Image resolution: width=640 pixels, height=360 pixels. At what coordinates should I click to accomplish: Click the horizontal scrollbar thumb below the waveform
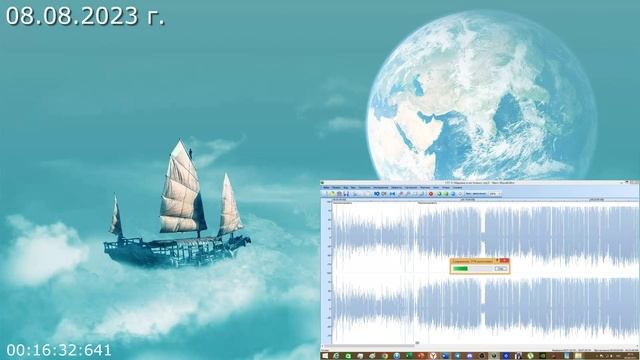tap(369, 346)
